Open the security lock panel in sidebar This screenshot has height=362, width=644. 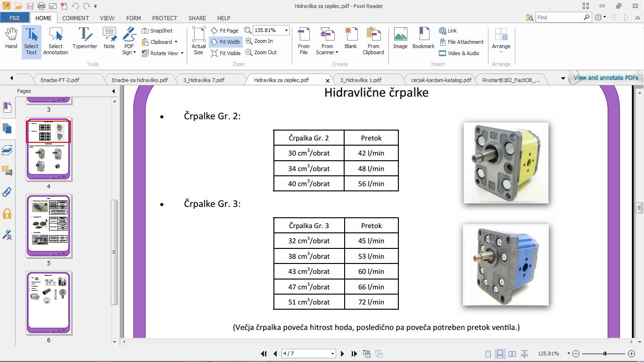pyautogui.click(x=7, y=214)
